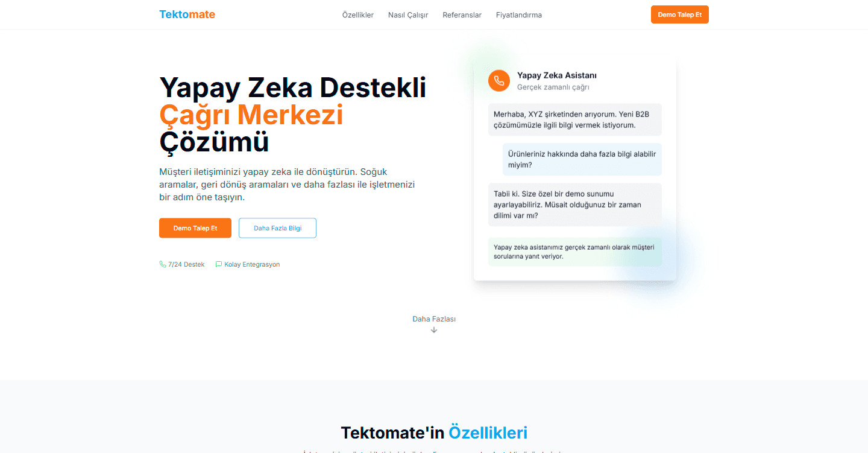
Task: Click the chat bubble icon beside Kolay Entegrasyon
Action: point(219,264)
